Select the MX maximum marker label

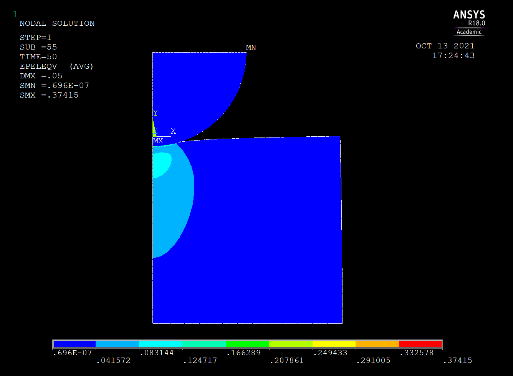coord(158,141)
